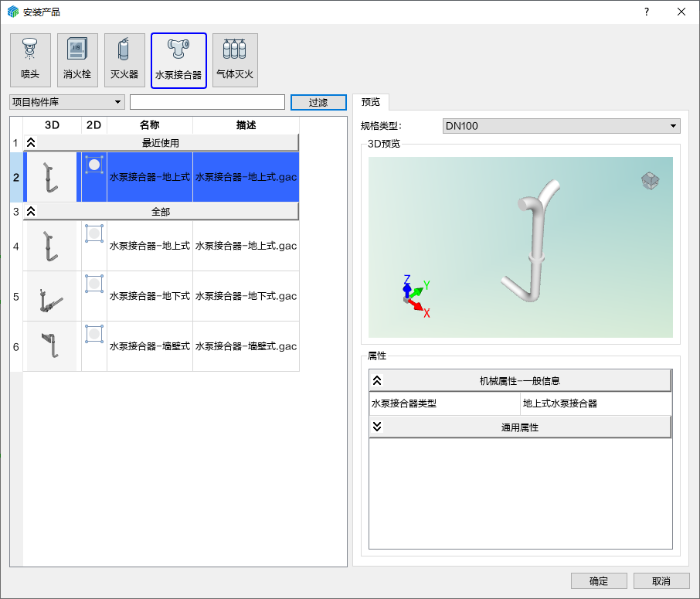Select the 灭火器 extinguisher category
Viewport: 700px width, 599px height.
124,60
